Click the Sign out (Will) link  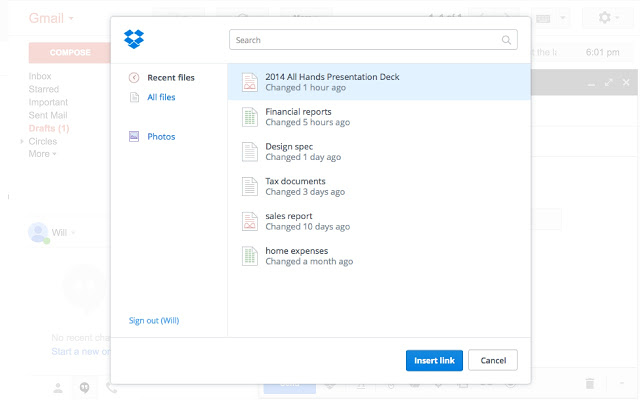(154, 321)
